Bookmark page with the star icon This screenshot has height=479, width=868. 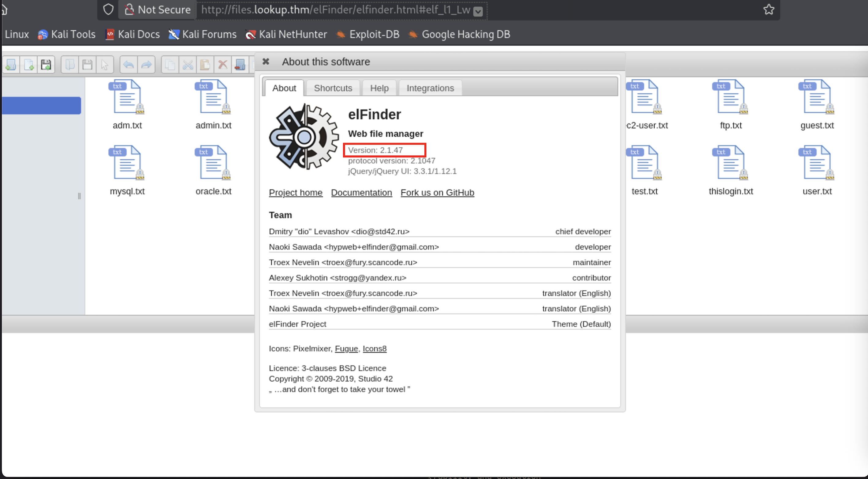tap(768, 9)
